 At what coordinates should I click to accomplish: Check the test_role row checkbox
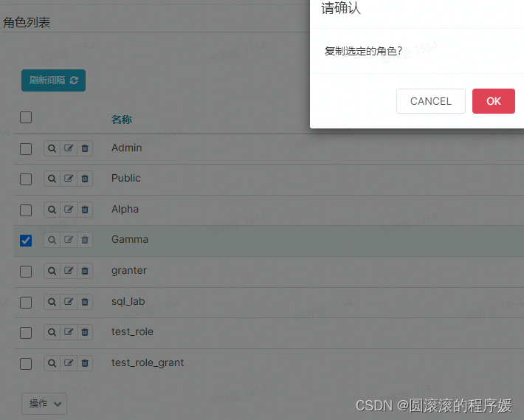(x=26, y=333)
